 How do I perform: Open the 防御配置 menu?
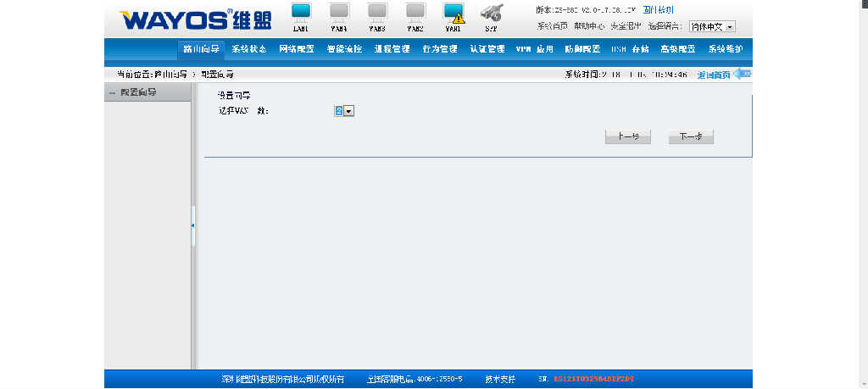click(583, 49)
